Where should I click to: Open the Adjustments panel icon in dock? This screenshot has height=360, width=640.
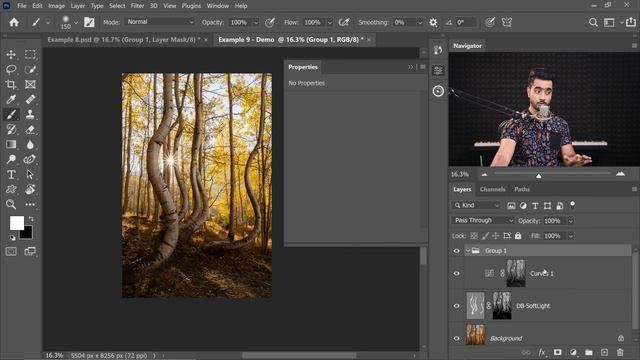(438, 71)
